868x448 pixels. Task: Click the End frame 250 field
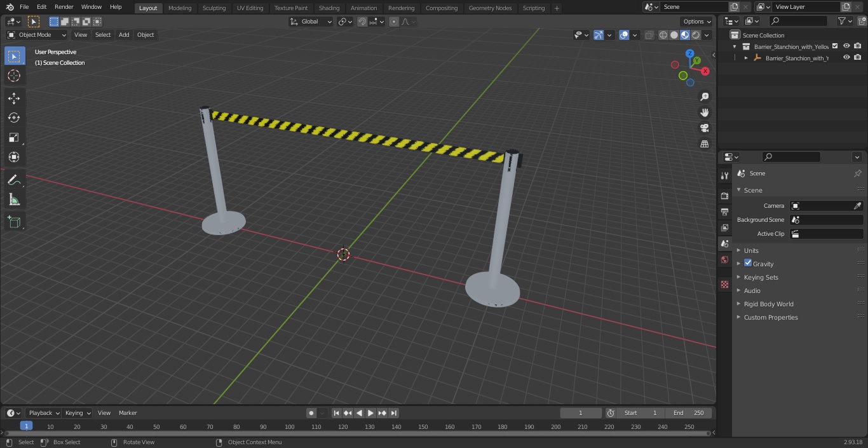(x=689, y=413)
